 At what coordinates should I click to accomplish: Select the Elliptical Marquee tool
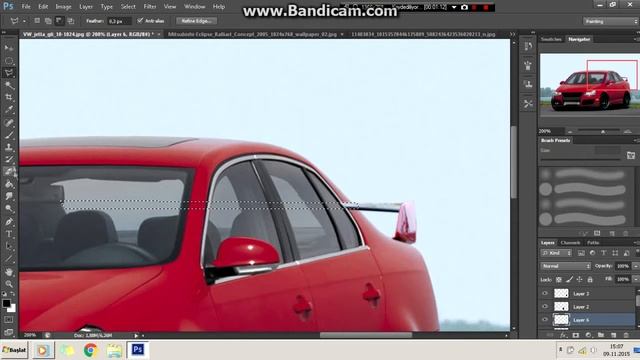(9, 61)
